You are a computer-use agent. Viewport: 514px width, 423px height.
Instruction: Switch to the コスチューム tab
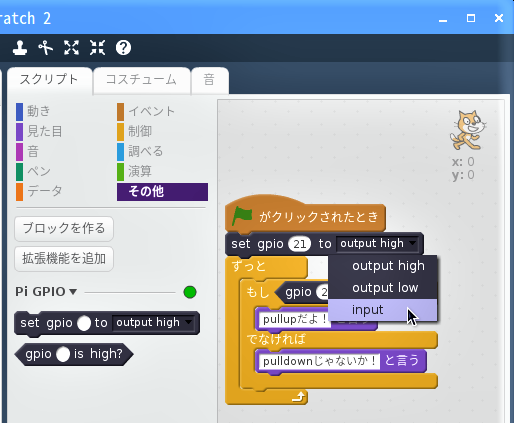coord(141,80)
